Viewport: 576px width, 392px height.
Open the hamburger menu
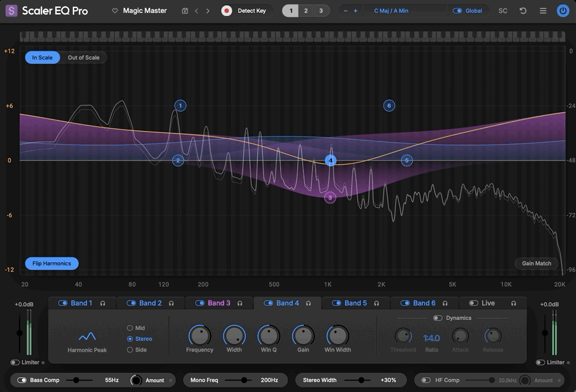(543, 11)
